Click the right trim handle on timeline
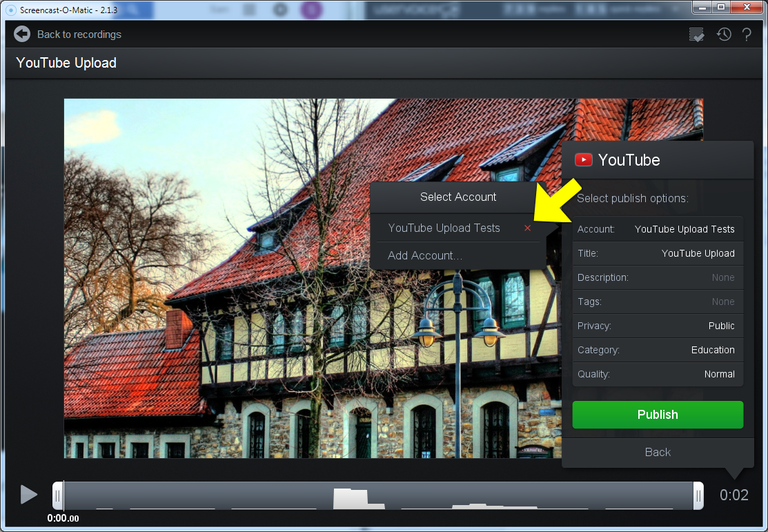 [698, 495]
